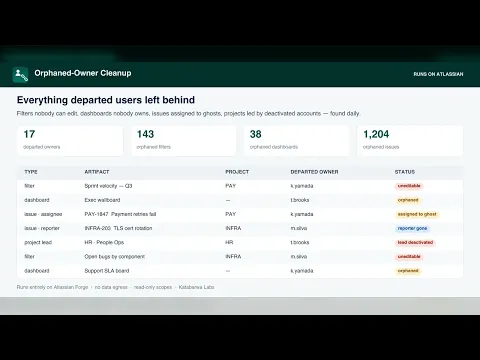Click the Orphaned-Owner Cleanup header title

coord(83,73)
